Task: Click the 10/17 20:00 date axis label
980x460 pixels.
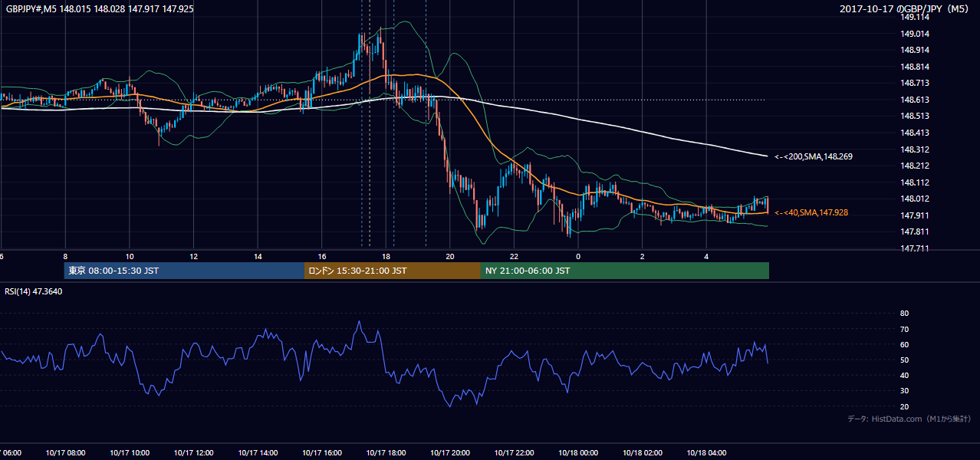Action: [x=450, y=453]
